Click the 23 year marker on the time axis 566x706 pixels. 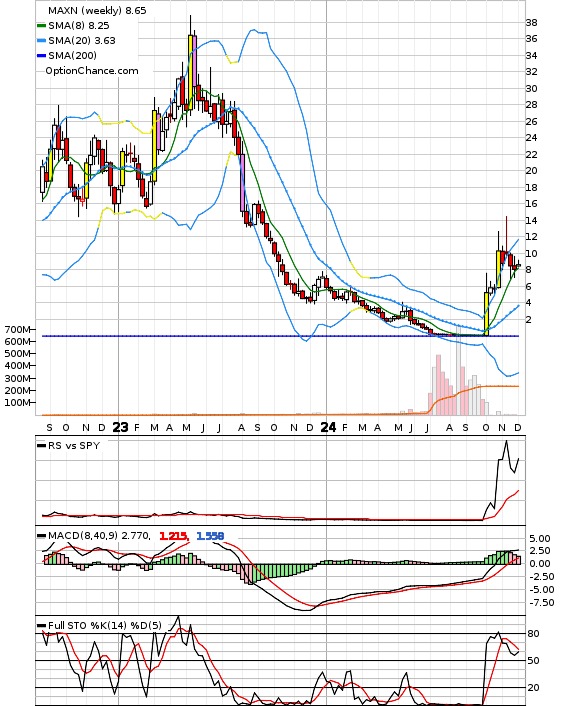click(x=120, y=427)
